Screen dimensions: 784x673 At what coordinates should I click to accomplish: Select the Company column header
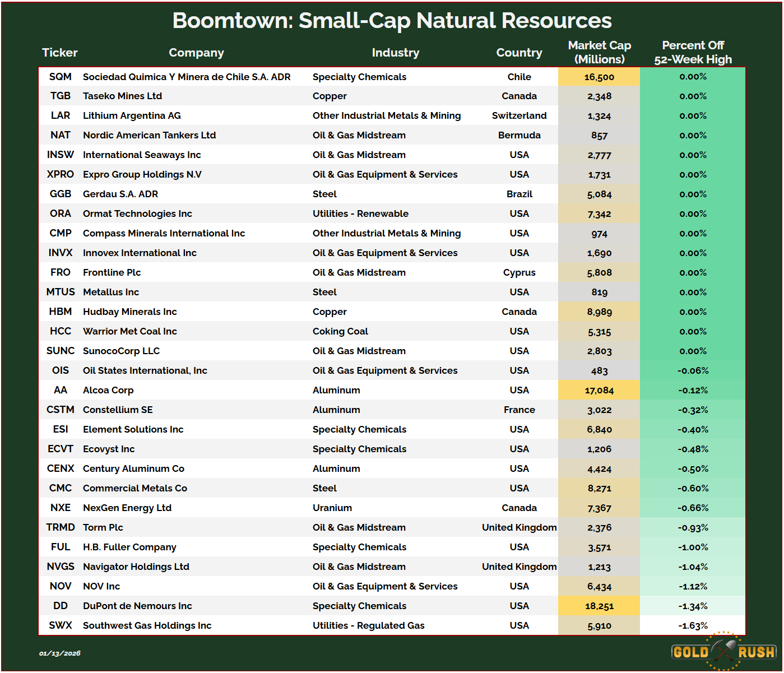tap(196, 53)
